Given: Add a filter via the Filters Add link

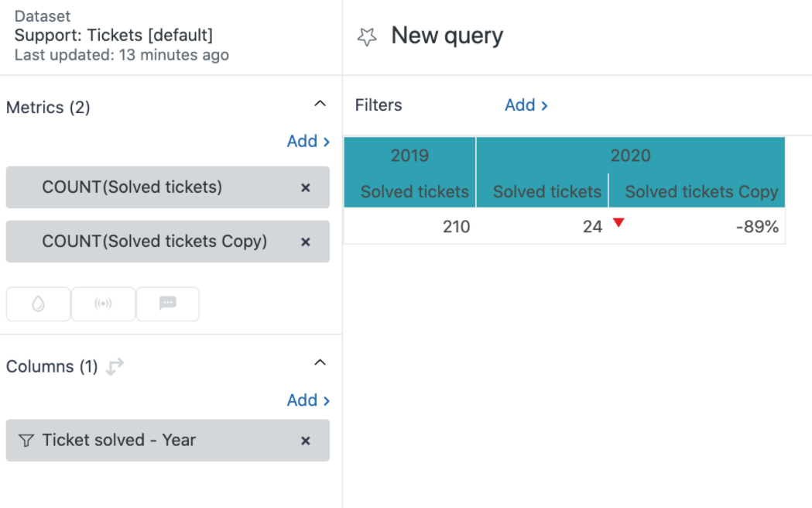Looking at the screenshot, I should point(526,105).
